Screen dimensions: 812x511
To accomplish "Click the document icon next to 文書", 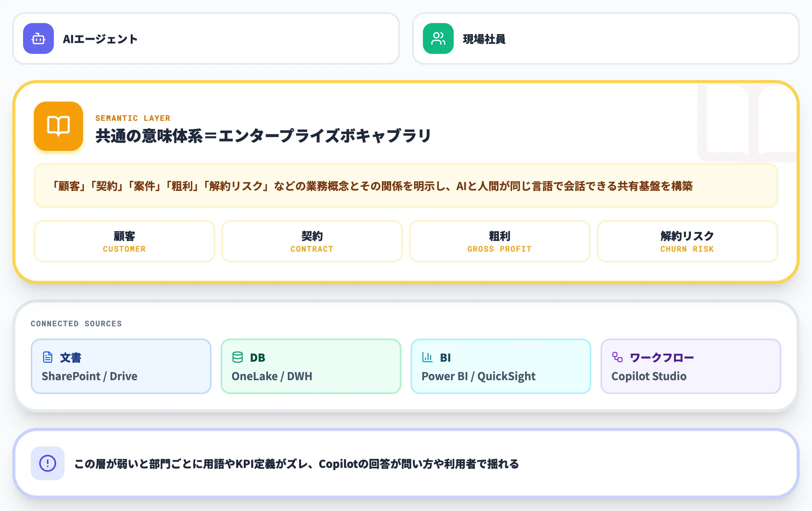I will [x=48, y=357].
